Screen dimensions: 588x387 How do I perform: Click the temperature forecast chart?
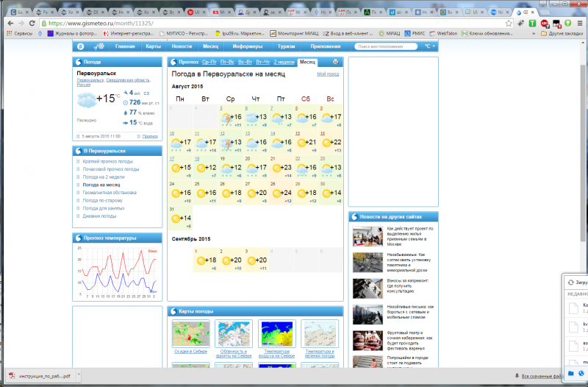[118, 272]
